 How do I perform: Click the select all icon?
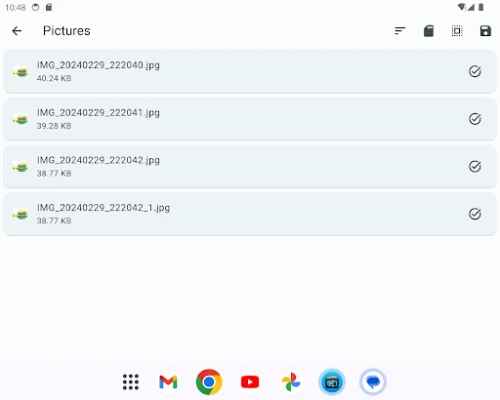[457, 31]
